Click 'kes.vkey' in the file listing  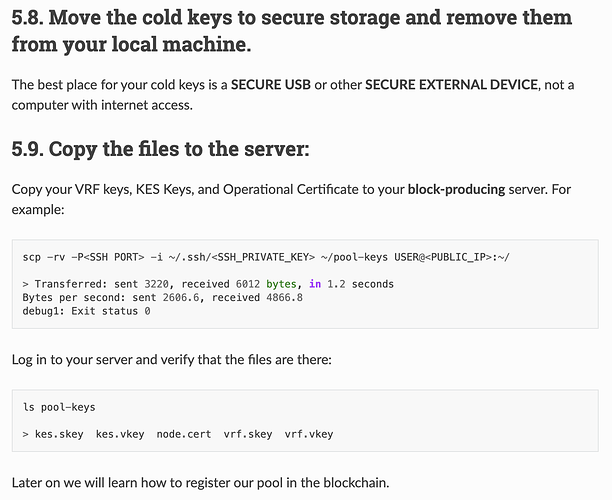coord(120,434)
